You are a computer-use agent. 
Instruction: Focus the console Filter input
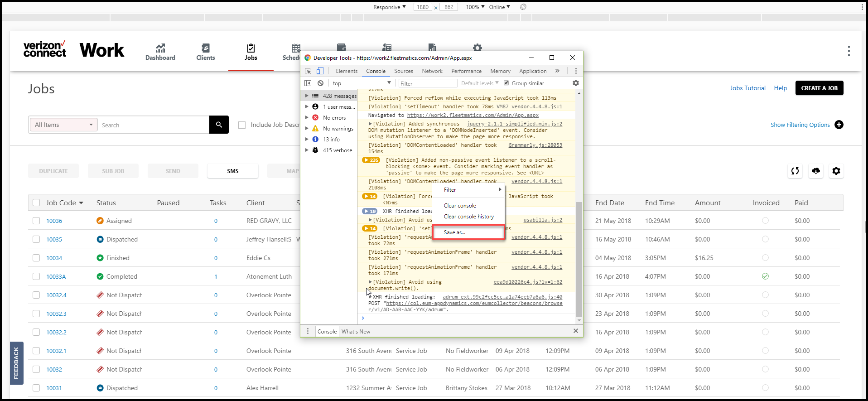pyautogui.click(x=428, y=83)
